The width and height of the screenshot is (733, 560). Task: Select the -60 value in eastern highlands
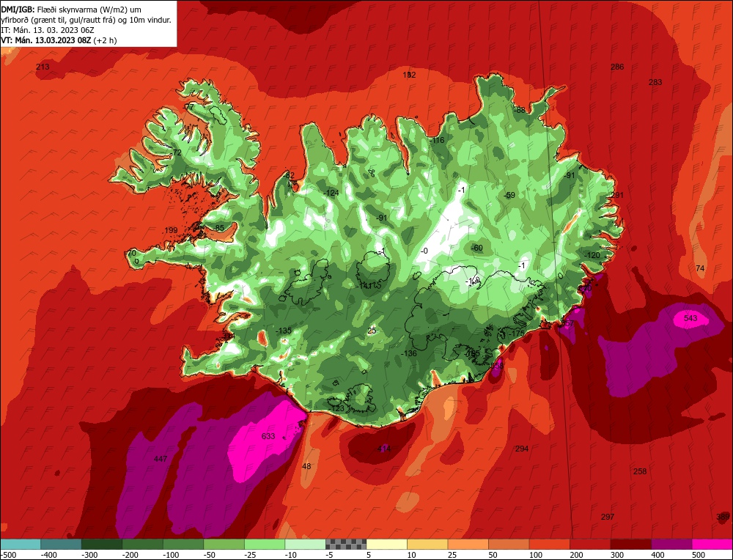click(477, 248)
